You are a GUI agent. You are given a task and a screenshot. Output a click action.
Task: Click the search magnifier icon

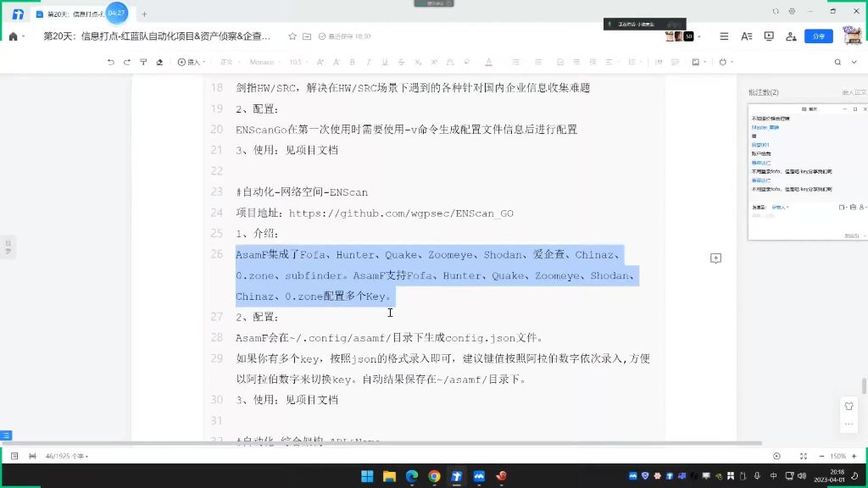[x=837, y=62]
